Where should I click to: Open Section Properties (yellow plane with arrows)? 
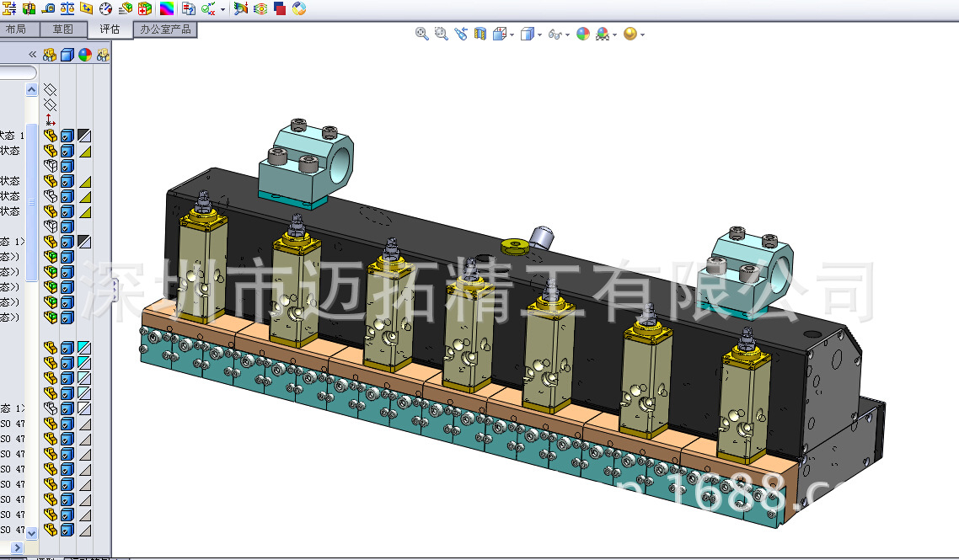tap(86, 8)
